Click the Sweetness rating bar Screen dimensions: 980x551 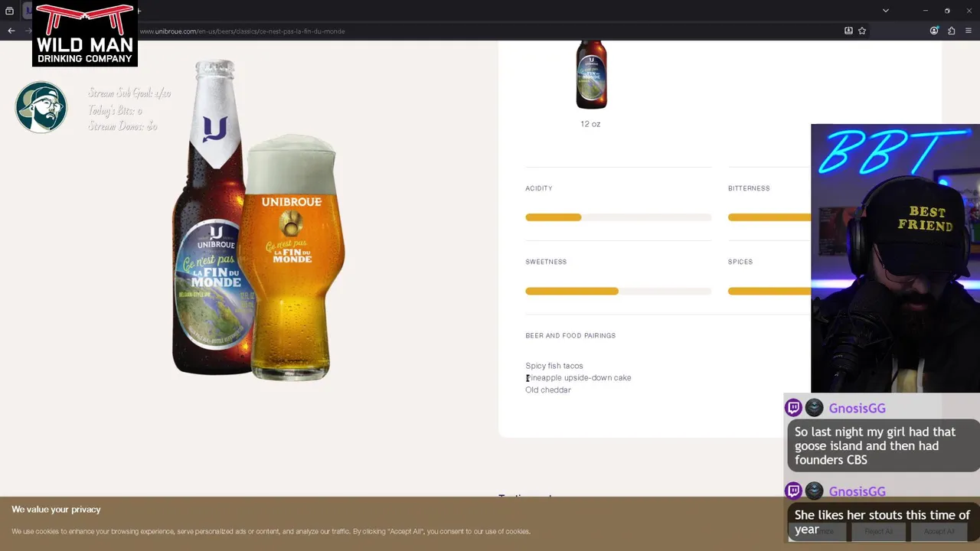click(619, 291)
